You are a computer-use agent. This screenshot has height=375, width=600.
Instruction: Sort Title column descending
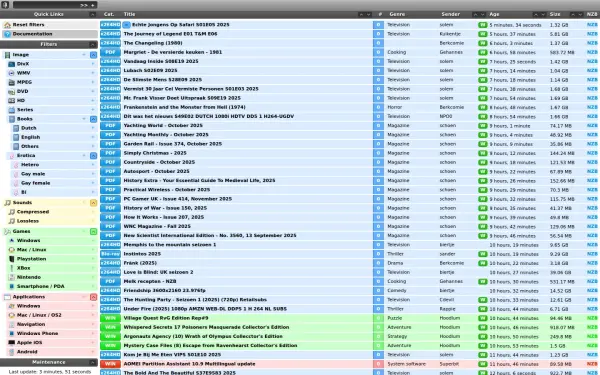pyautogui.click(x=368, y=15)
